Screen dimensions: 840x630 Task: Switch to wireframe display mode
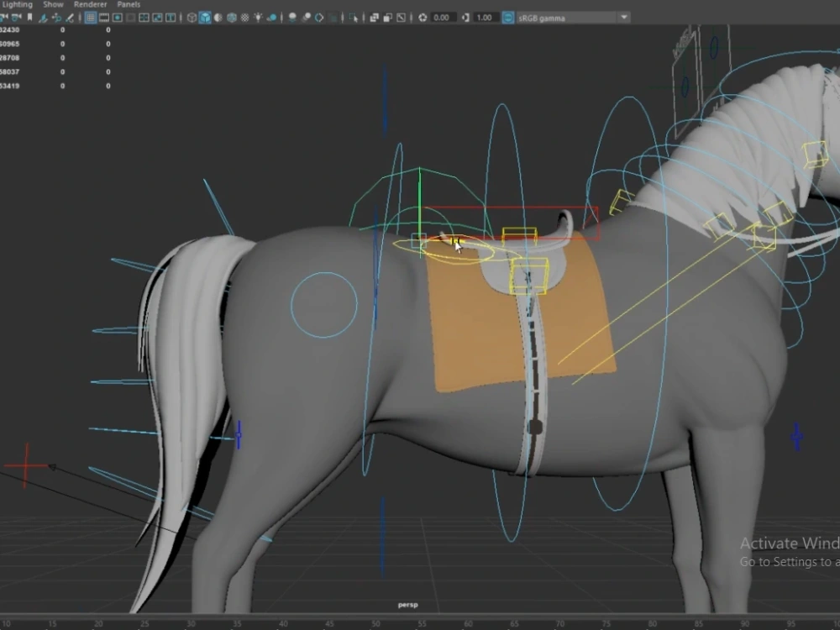point(192,18)
